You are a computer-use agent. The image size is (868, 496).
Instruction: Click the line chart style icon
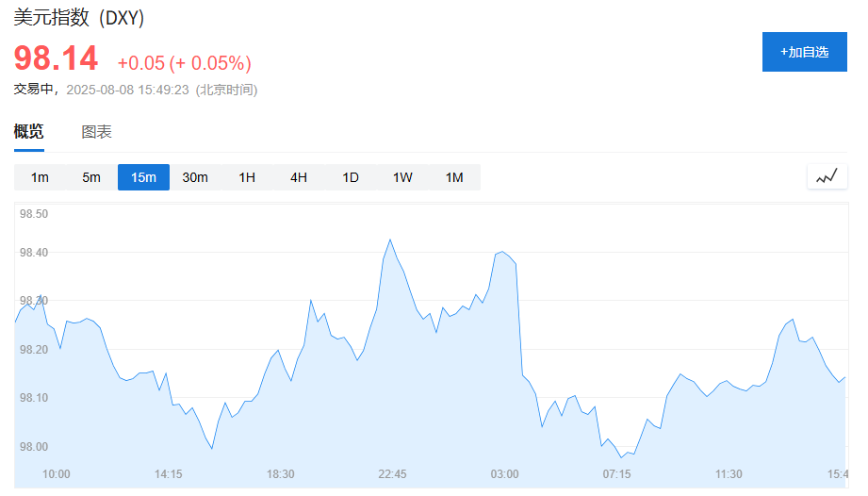(x=827, y=177)
